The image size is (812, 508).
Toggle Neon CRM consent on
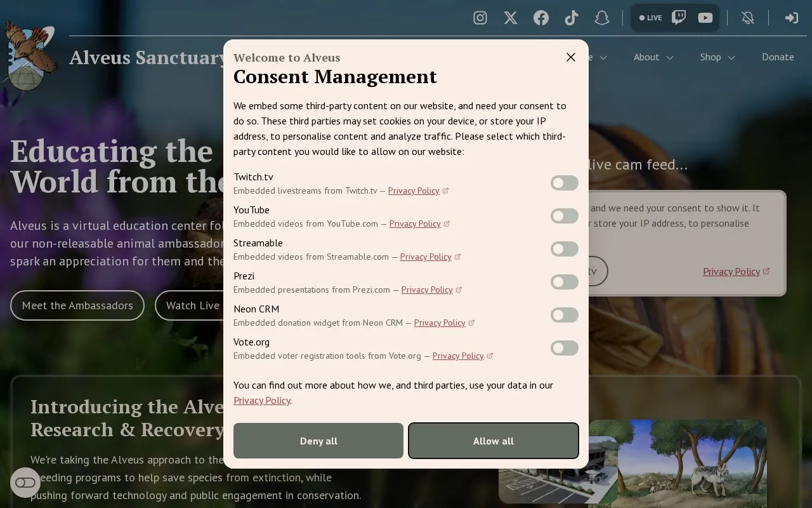point(565,315)
